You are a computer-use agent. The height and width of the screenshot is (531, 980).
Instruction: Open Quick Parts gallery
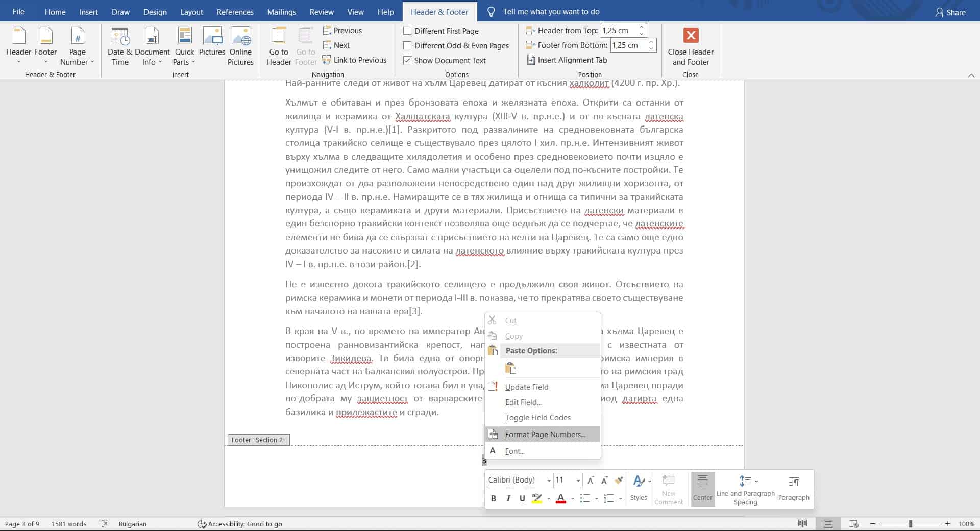[x=184, y=46]
